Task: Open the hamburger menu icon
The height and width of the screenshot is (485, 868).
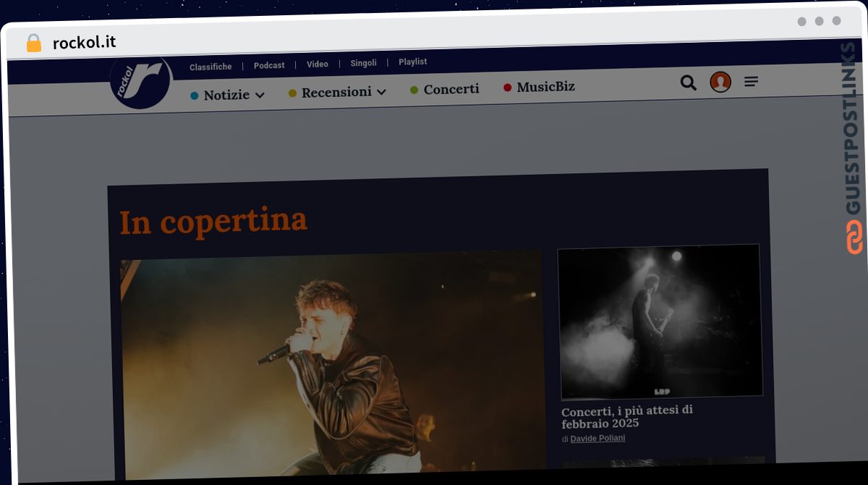Action: (752, 82)
